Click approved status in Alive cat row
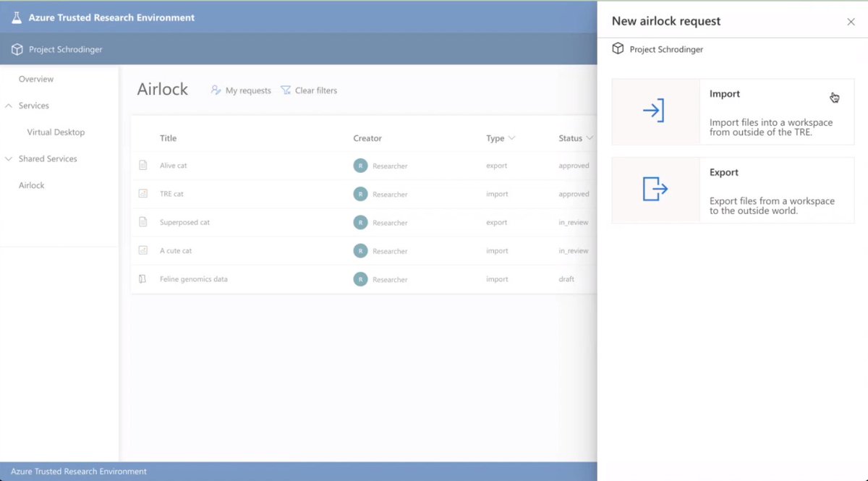868x481 pixels. 574,166
